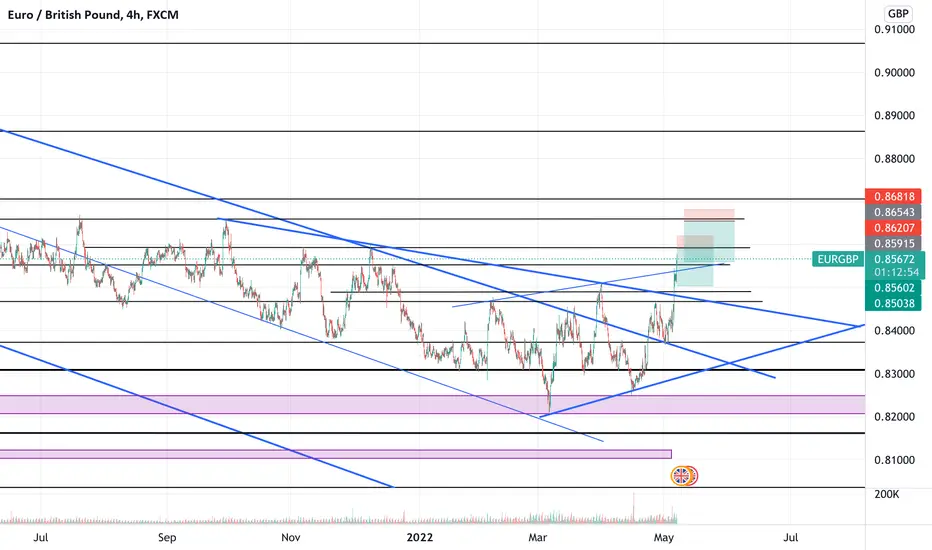Screen dimensions: 932x550
Task: Select the narrow purple zone near 0.81000
Action: [335, 454]
